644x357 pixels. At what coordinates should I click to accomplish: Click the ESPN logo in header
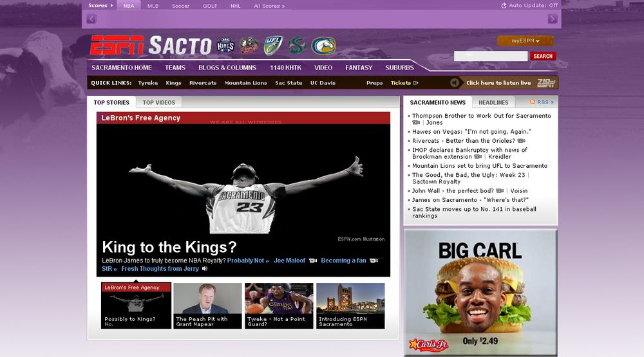coord(117,46)
